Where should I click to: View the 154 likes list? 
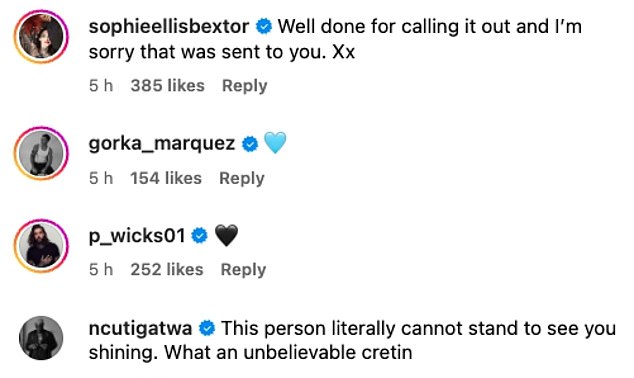pyautogui.click(x=166, y=178)
